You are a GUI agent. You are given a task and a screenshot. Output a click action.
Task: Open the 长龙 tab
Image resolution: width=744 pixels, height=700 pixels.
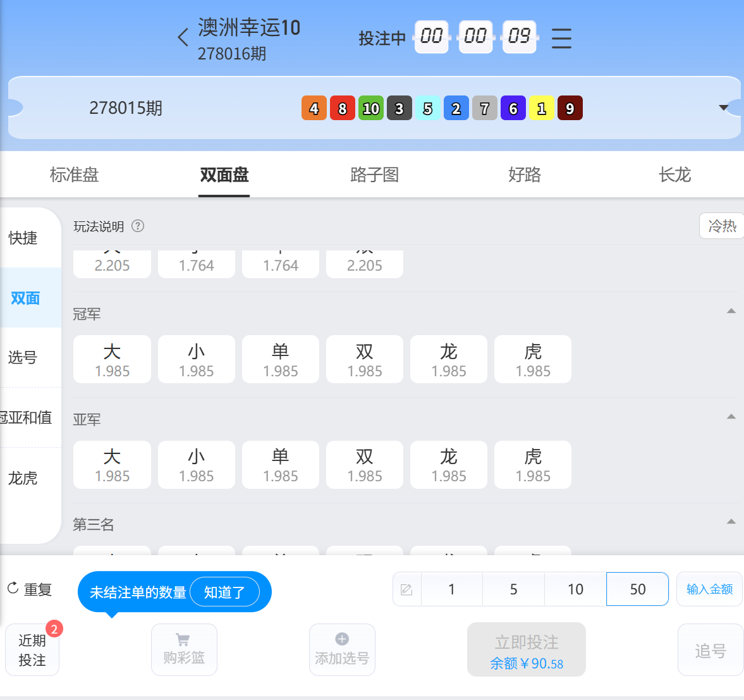[674, 175]
